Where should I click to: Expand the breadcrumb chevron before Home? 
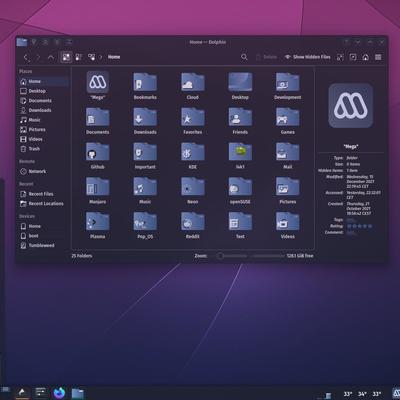tap(101, 57)
